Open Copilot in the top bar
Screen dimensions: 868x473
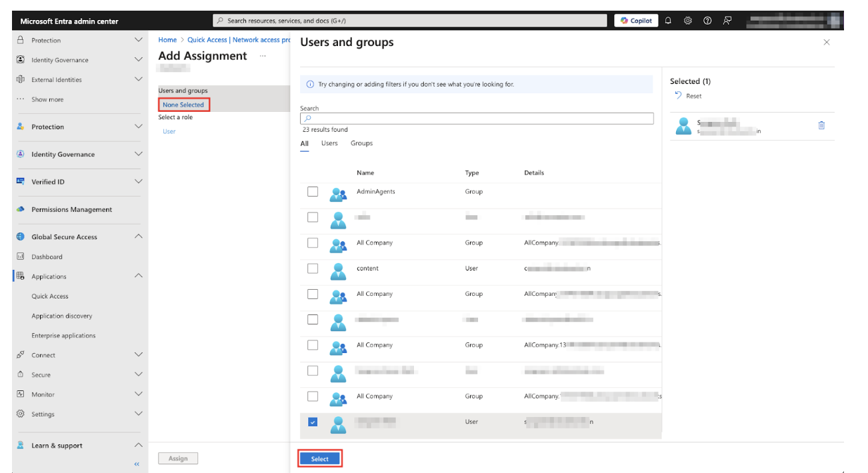tap(637, 21)
